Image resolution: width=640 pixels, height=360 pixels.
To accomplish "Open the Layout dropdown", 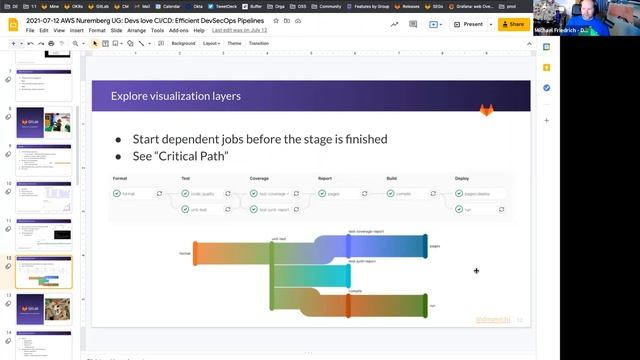I will [211, 43].
